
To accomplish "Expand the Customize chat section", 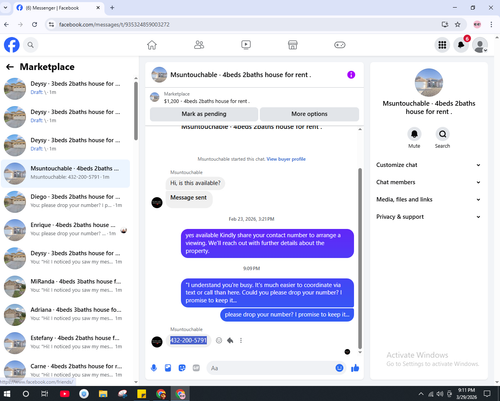I will tap(428, 165).
